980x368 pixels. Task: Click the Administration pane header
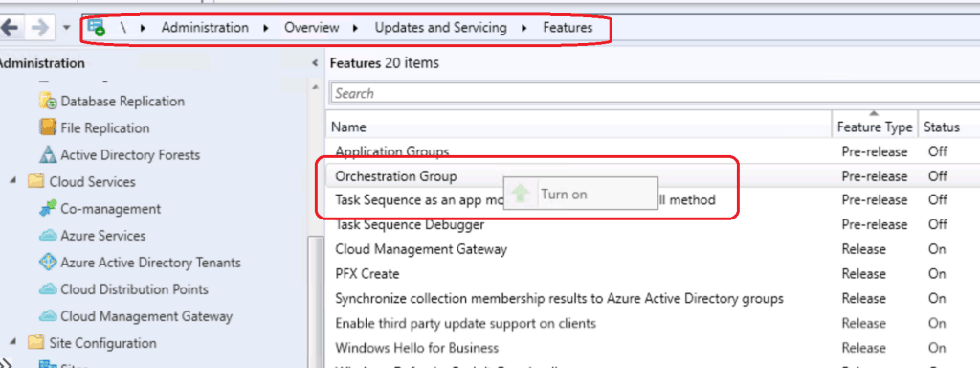pos(42,63)
